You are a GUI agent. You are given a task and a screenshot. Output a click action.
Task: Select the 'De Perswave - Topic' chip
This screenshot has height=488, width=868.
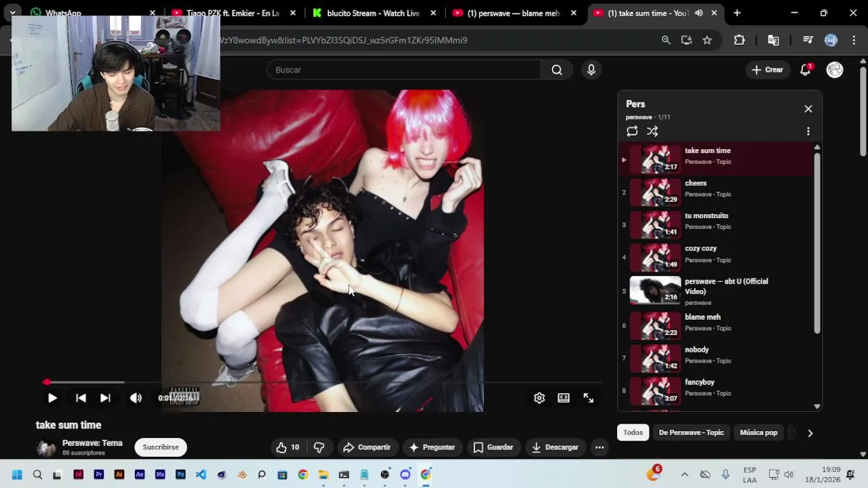coord(691,432)
